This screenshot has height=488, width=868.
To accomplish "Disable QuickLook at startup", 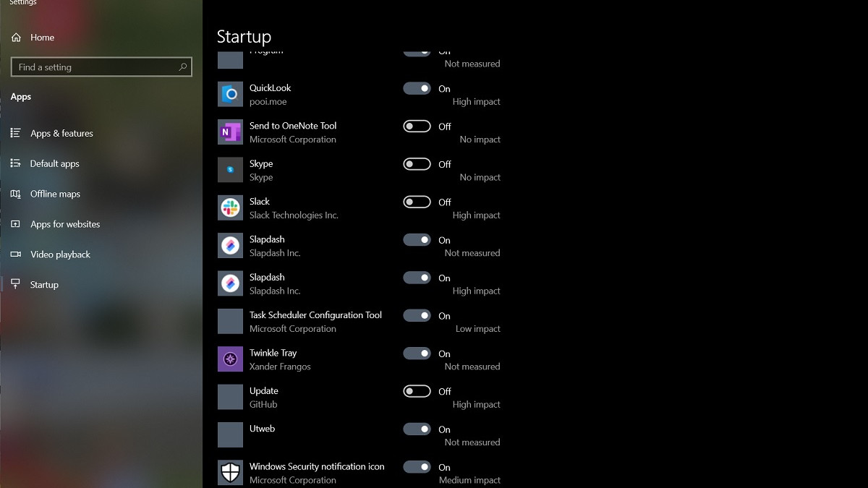I will [417, 88].
